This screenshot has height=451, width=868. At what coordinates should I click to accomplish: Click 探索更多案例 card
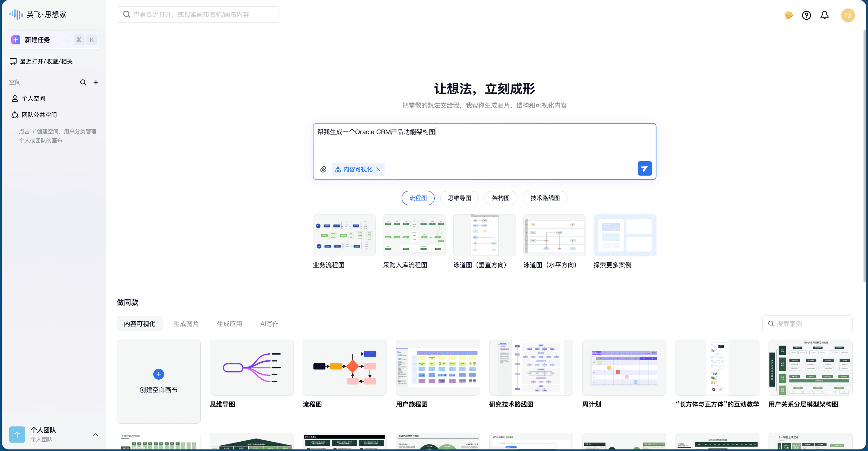[625, 235]
